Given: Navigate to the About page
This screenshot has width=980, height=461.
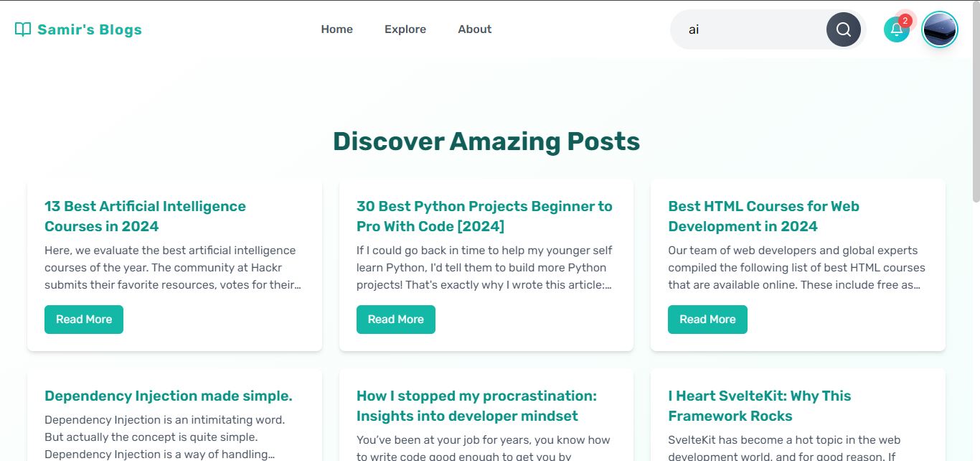Looking at the screenshot, I should [475, 29].
